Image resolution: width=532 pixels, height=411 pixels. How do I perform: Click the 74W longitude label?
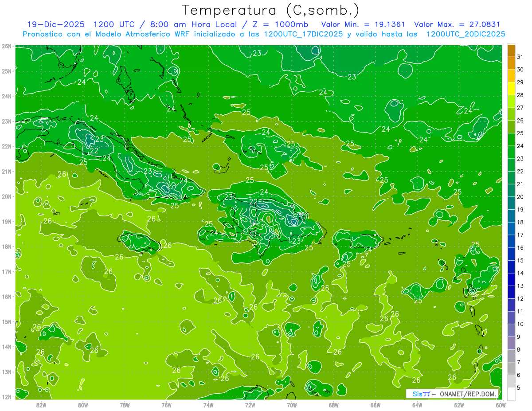point(208,405)
